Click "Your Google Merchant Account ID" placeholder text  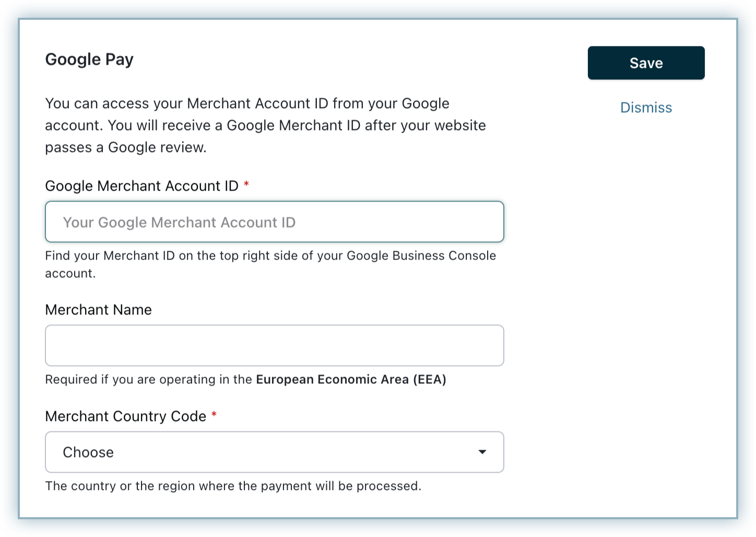(x=179, y=223)
